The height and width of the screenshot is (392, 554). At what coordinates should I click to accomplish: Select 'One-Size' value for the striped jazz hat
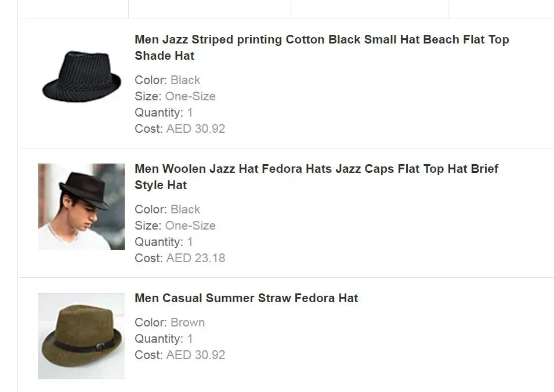click(190, 96)
